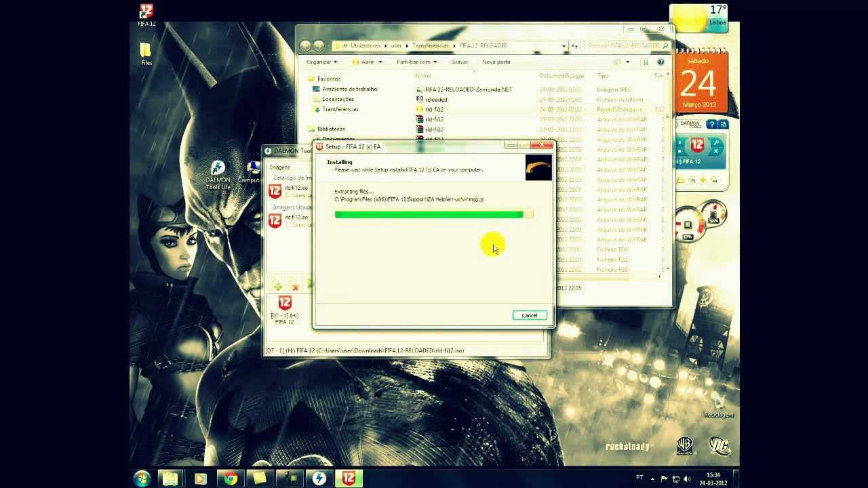Select Bibliotecas in navigation pane
Image resolution: width=868 pixels, height=488 pixels.
pyautogui.click(x=331, y=129)
